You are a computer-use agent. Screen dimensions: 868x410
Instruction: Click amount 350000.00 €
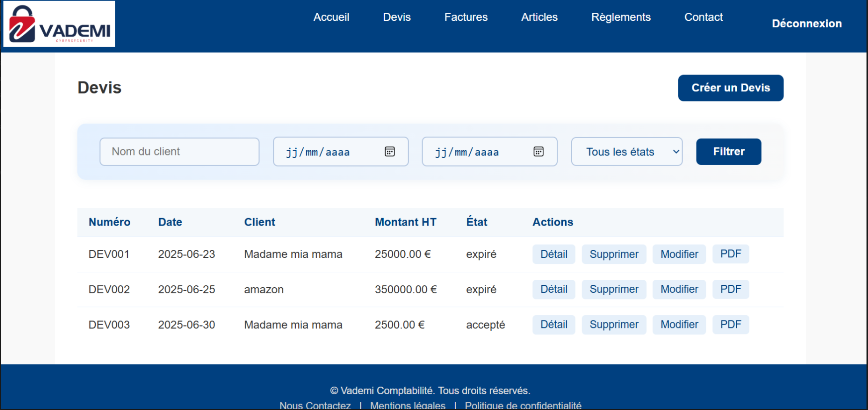(406, 289)
